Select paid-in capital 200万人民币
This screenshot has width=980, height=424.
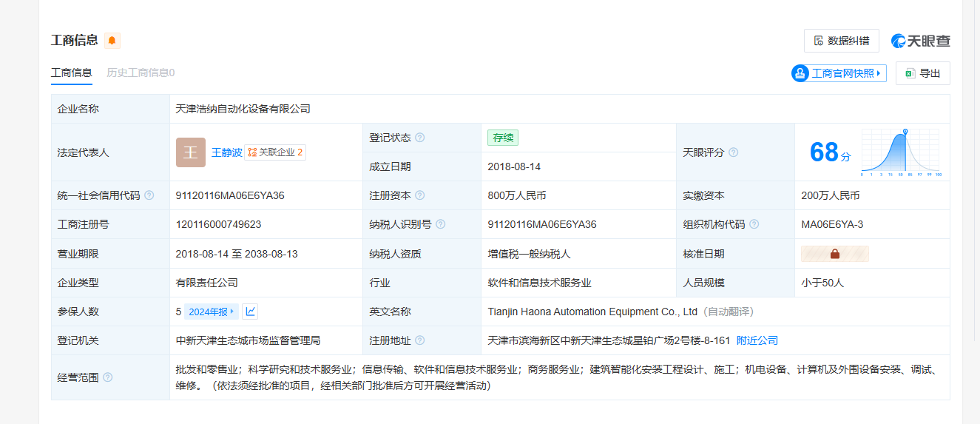831,195
